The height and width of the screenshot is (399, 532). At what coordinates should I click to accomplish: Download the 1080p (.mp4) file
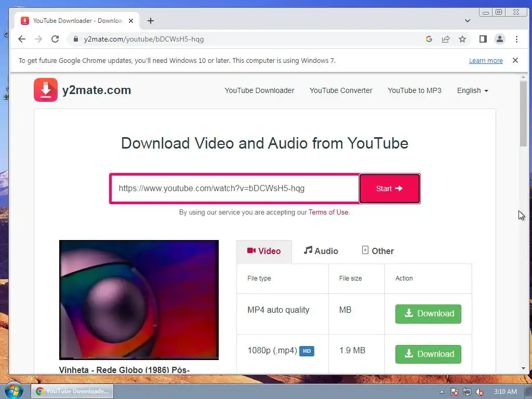pos(428,354)
